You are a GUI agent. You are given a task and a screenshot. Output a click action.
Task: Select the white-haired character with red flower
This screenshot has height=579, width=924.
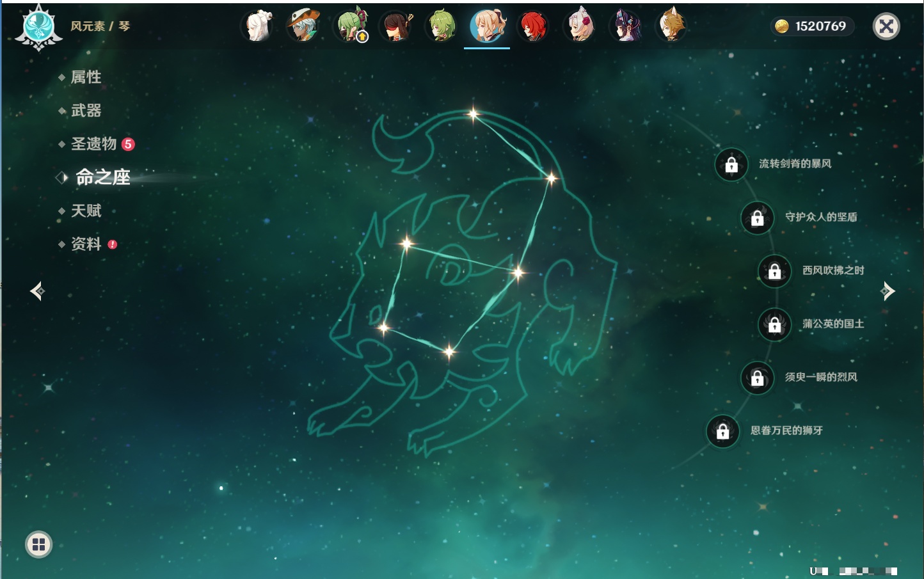coord(579,26)
